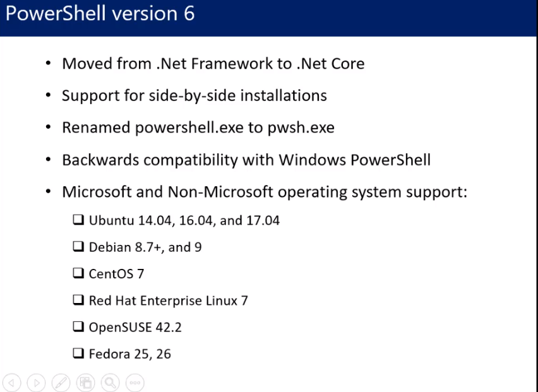This screenshot has width=538, height=392.
Task: Go to the previous slide using the left arrow
Action: pos(11,383)
